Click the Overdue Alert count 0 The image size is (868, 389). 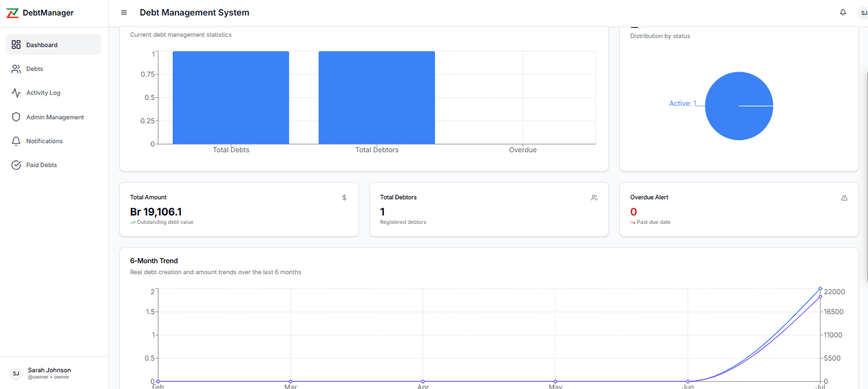[633, 212]
